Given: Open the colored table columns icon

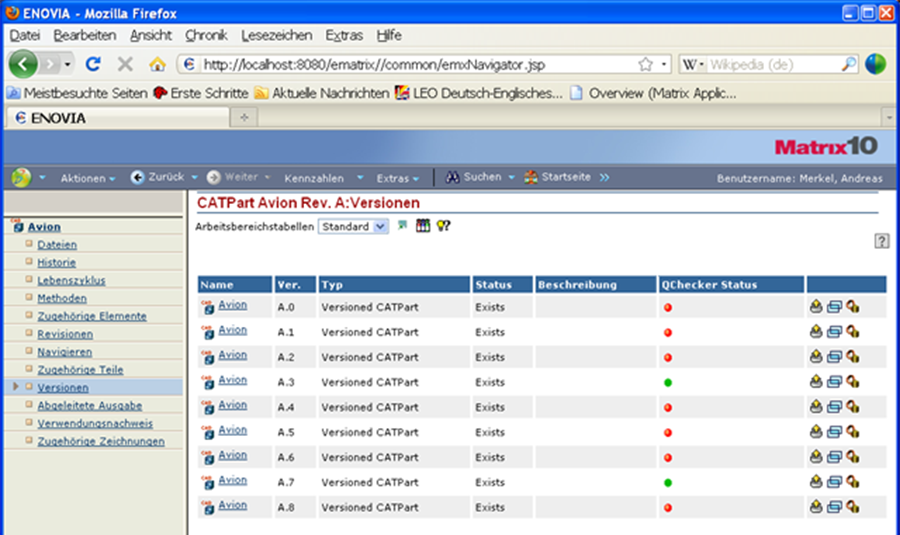Looking at the screenshot, I should coord(423,226).
